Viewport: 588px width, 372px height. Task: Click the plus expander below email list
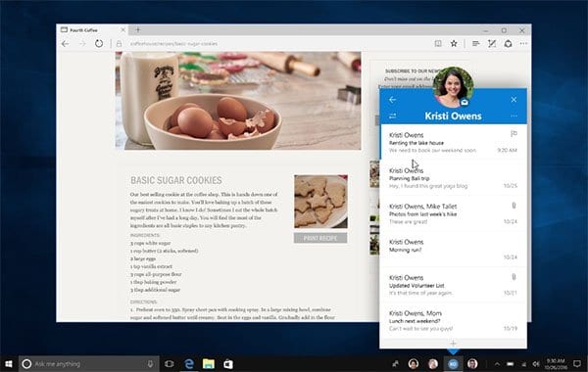tap(453, 344)
